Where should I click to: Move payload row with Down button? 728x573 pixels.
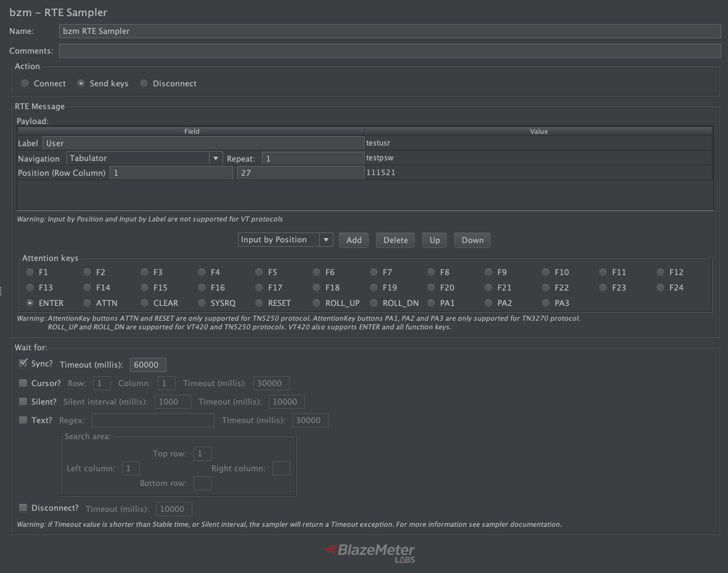472,241
